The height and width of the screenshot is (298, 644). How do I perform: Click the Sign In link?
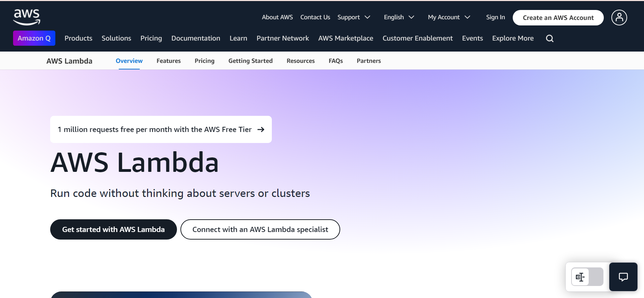pyautogui.click(x=495, y=17)
